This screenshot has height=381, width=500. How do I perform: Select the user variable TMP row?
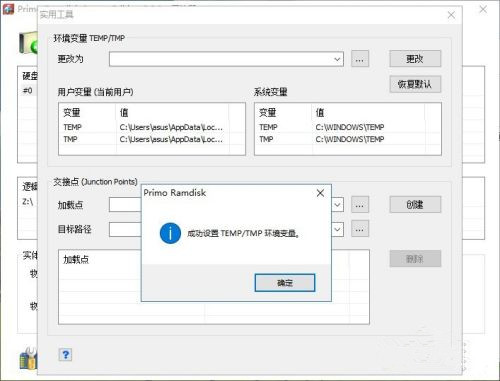coord(152,139)
